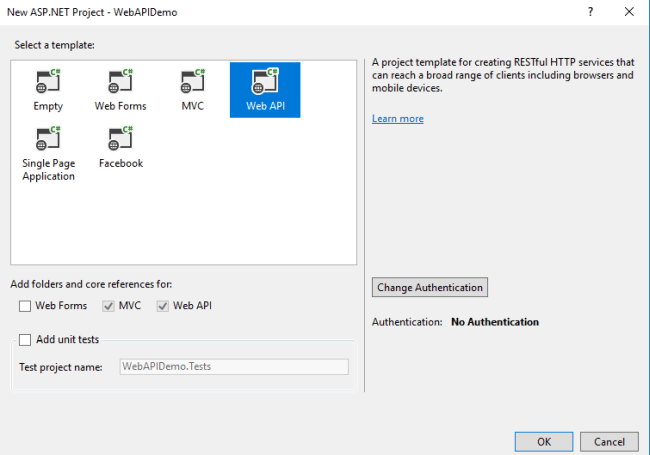Click the 'Select a template:' label
650x455 pixels.
tap(54, 45)
